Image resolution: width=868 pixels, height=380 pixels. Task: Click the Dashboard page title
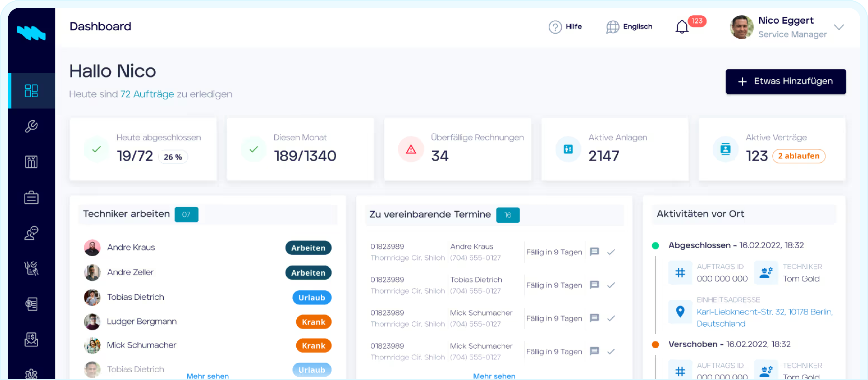coord(100,26)
